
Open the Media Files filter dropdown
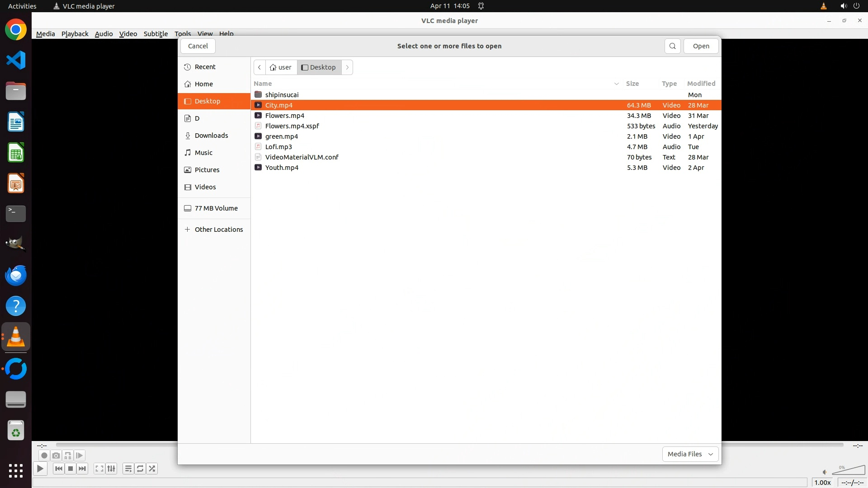690,454
